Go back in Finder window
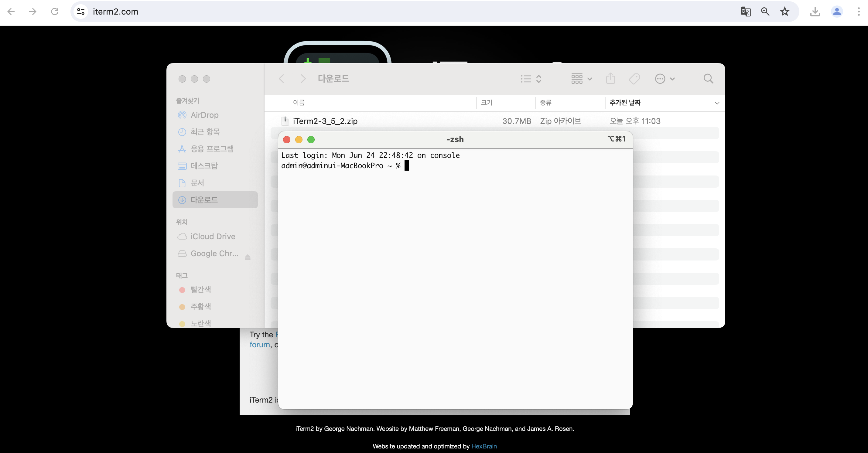Image resolution: width=868 pixels, height=453 pixels. (x=281, y=79)
